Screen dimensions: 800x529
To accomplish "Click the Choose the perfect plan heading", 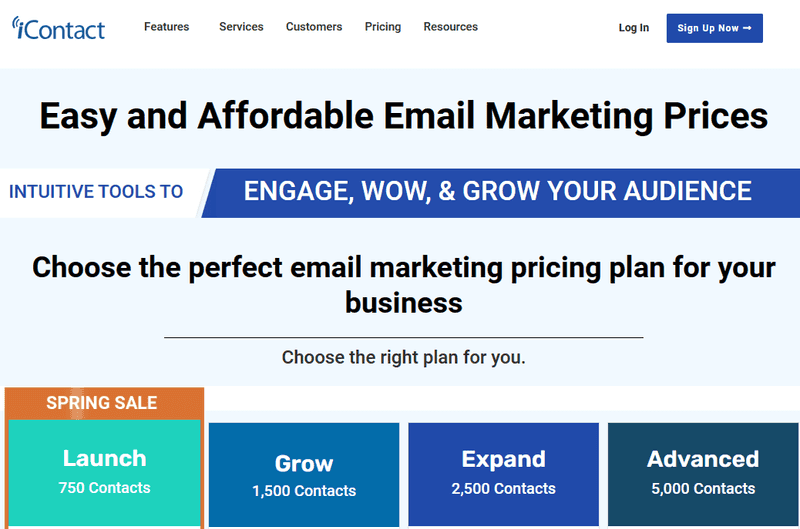I will [x=404, y=285].
